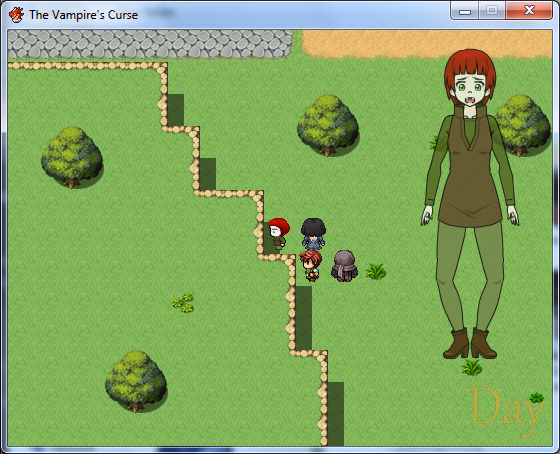Click the red-haired vampire sprite by the cliff
Image resolution: width=560 pixels, height=454 pixels.
click(x=279, y=234)
